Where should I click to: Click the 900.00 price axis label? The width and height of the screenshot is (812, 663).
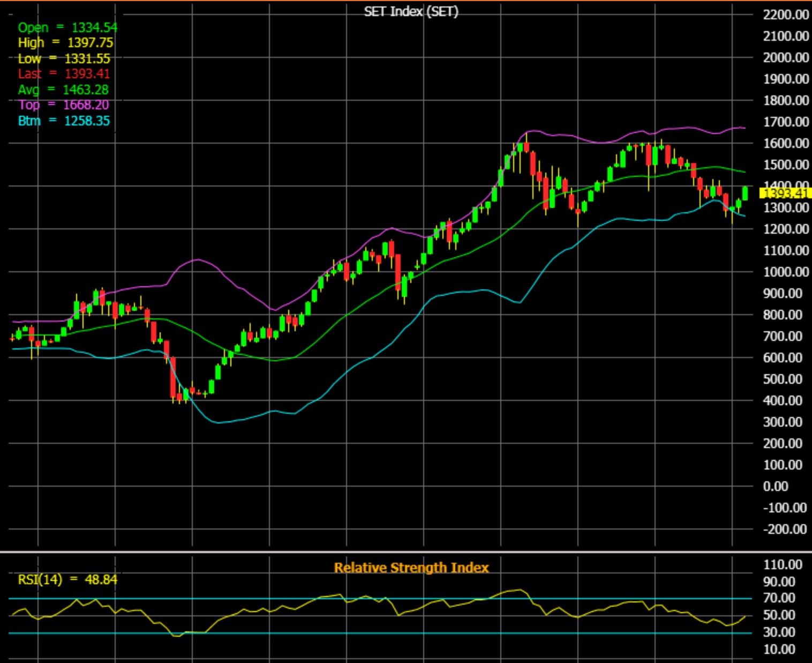(783, 293)
